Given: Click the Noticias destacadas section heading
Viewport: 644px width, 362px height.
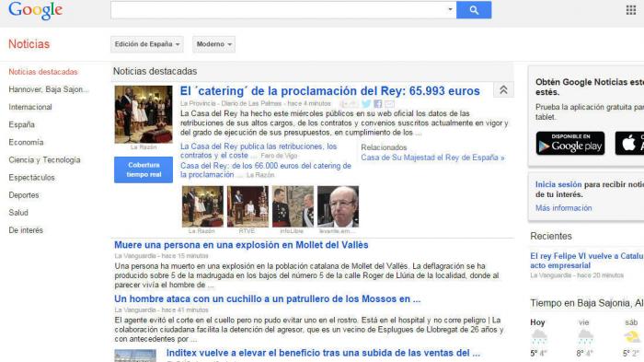Looking at the screenshot, I should coord(155,71).
